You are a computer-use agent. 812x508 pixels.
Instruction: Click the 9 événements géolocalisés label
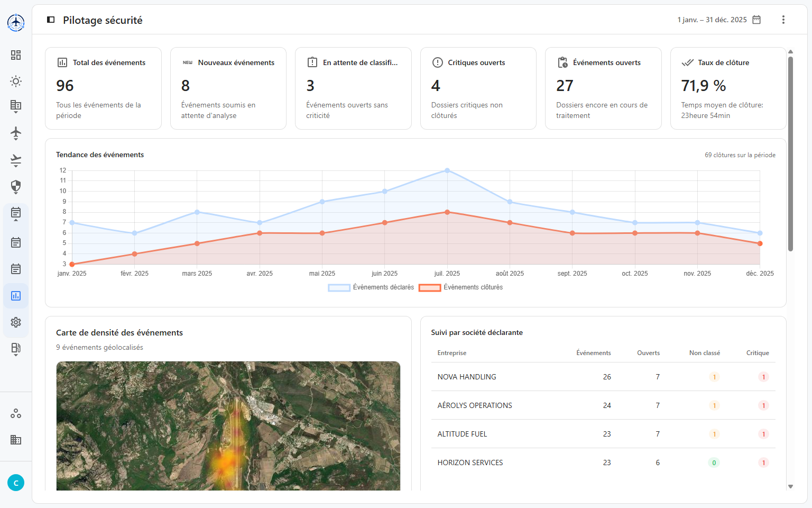tap(99, 347)
